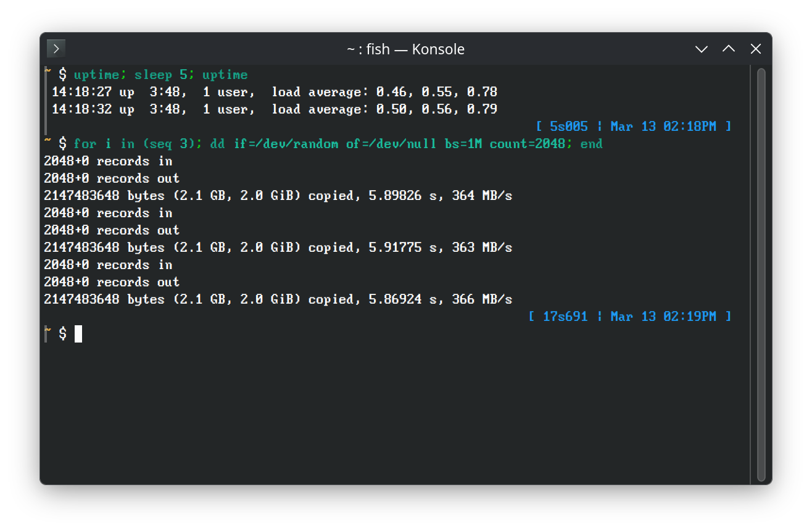
Task: Minimize the Konsole window
Action: click(701, 49)
